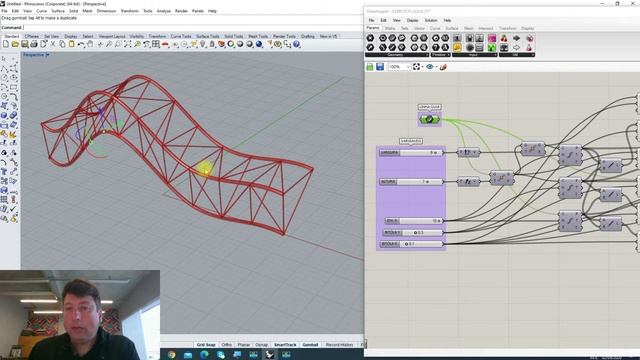Click Edge browser icon in Windows taskbar
Screen dimensions: 640x360
(x=204, y=354)
